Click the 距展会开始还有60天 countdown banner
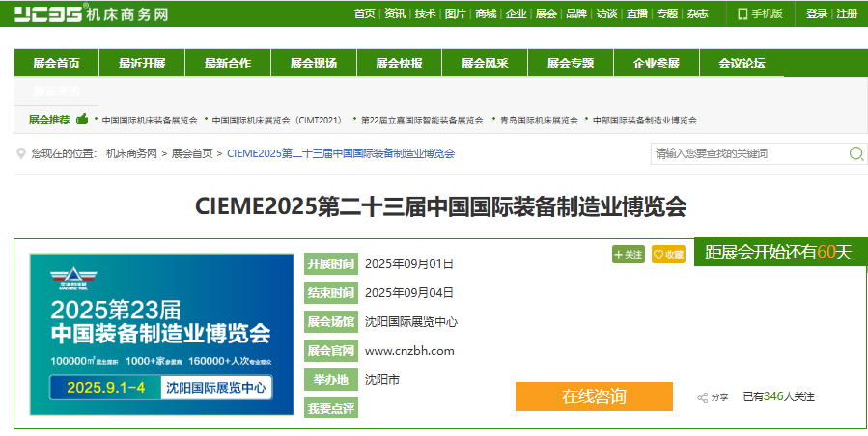This screenshot has width=868, height=436. tap(778, 252)
